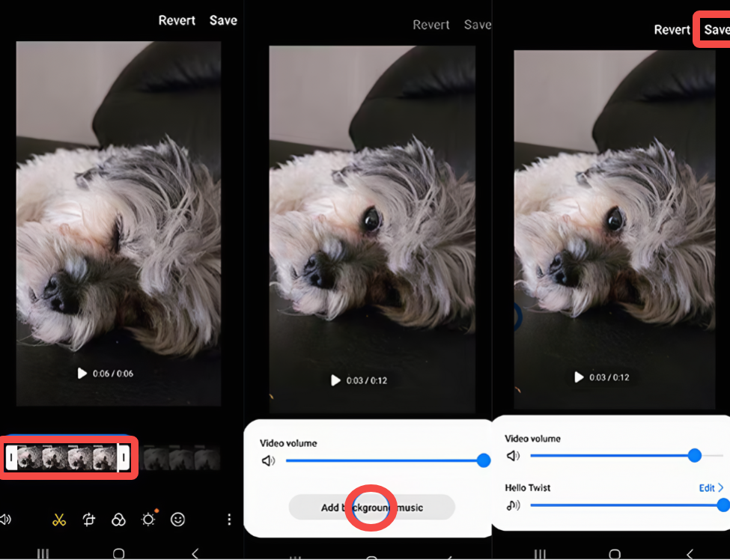Tap the Add background music button
Viewport: 730px width, 560px height.
point(371,507)
